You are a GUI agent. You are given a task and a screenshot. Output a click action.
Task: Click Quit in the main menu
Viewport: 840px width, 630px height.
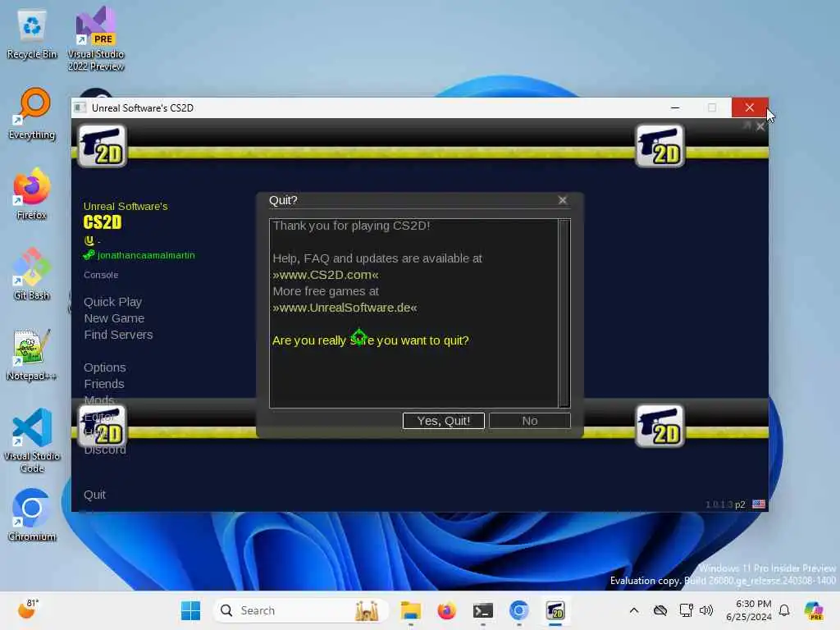pyautogui.click(x=95, y=495)
